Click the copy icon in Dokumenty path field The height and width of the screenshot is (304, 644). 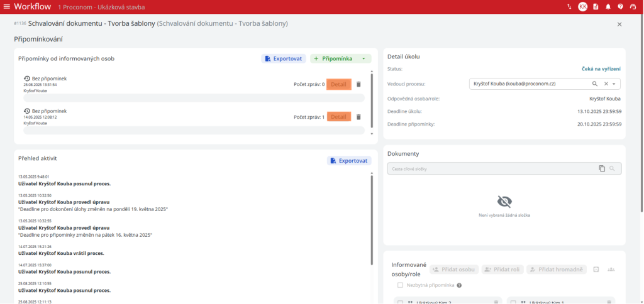pyautogui.click(x=602, y=169)
